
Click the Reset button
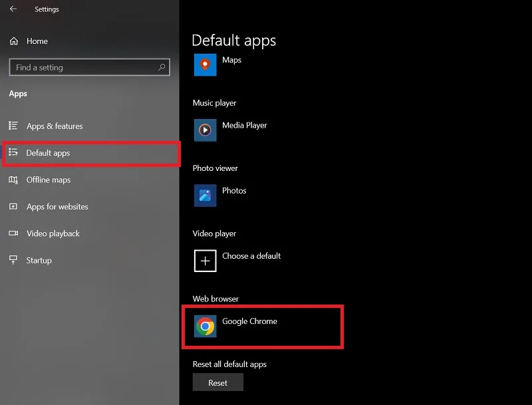[x=218, y=382]
